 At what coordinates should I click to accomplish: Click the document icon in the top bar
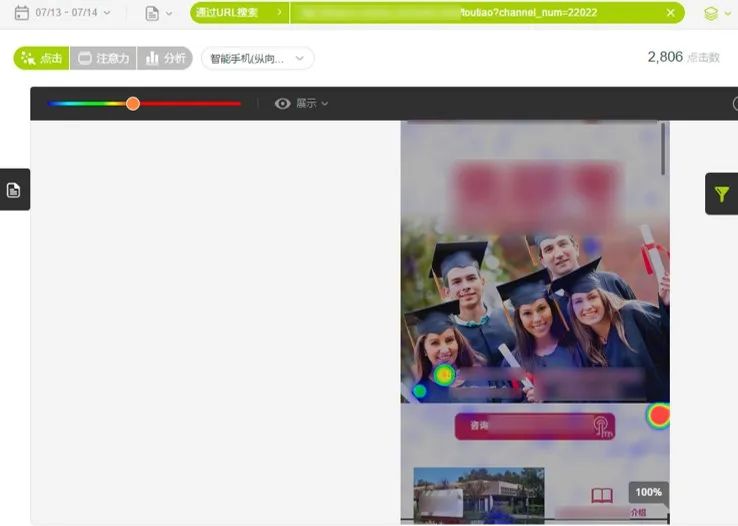[152, 13]
